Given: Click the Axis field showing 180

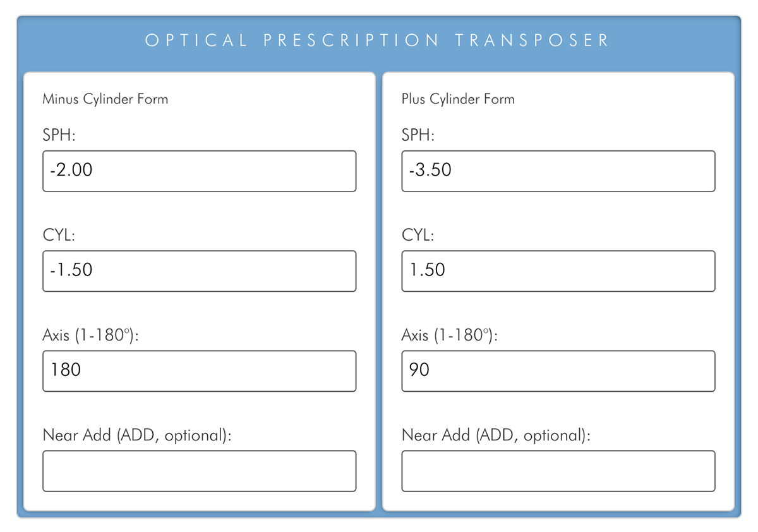Looking at the screenshot, I should point(199,371).
